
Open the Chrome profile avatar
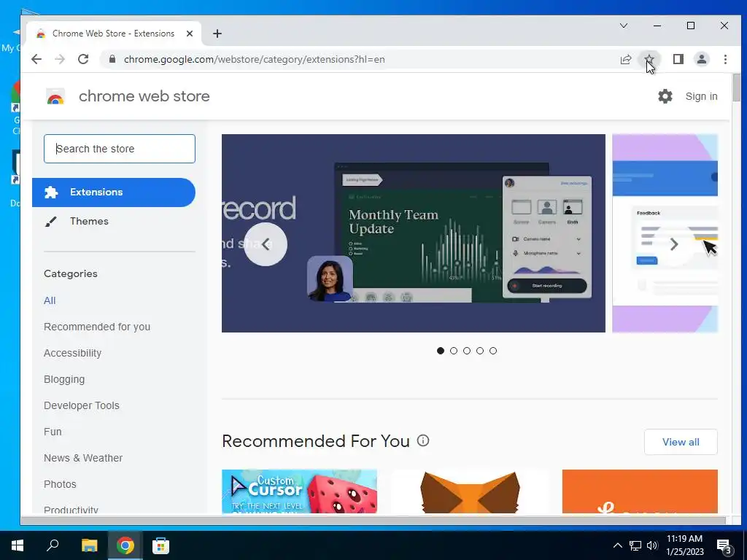701,59
